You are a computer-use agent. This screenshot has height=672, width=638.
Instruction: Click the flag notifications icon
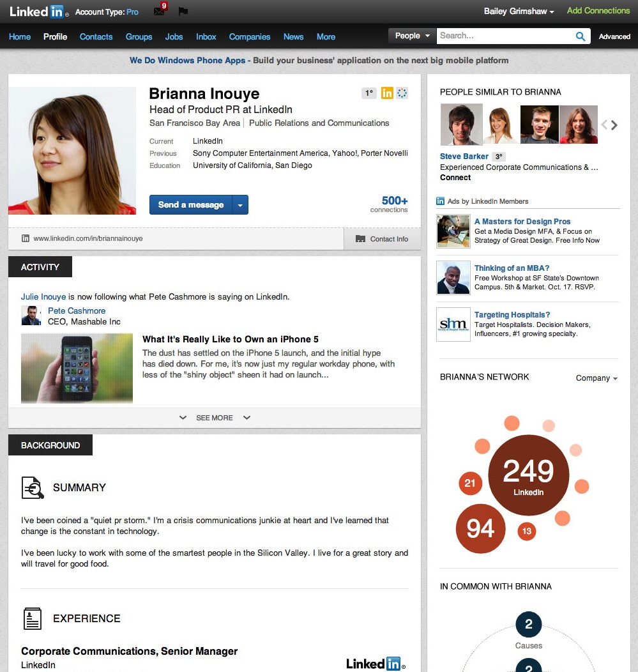coord(183,11)
